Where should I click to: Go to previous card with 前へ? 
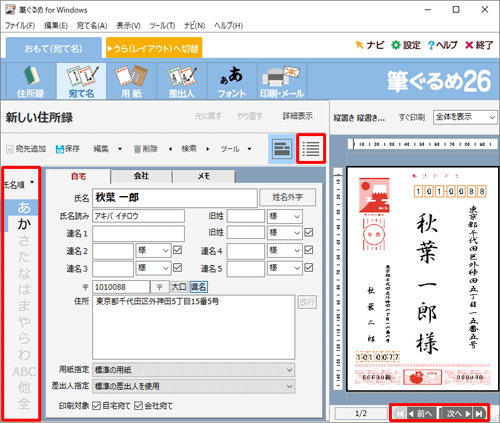[x=421, y=414]
